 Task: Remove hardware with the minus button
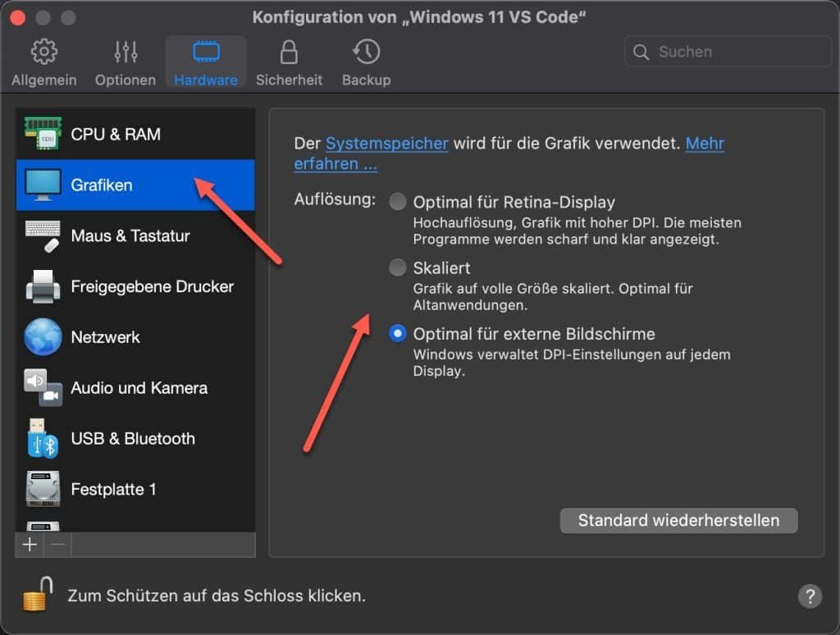coord(54,544)
